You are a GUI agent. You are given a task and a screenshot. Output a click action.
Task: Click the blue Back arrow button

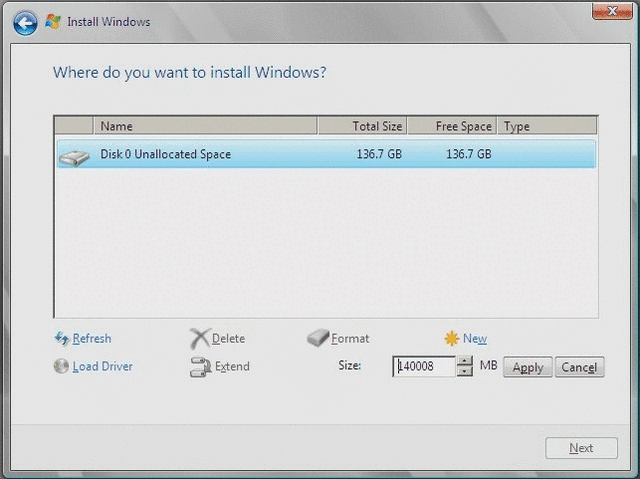[25, 23]
